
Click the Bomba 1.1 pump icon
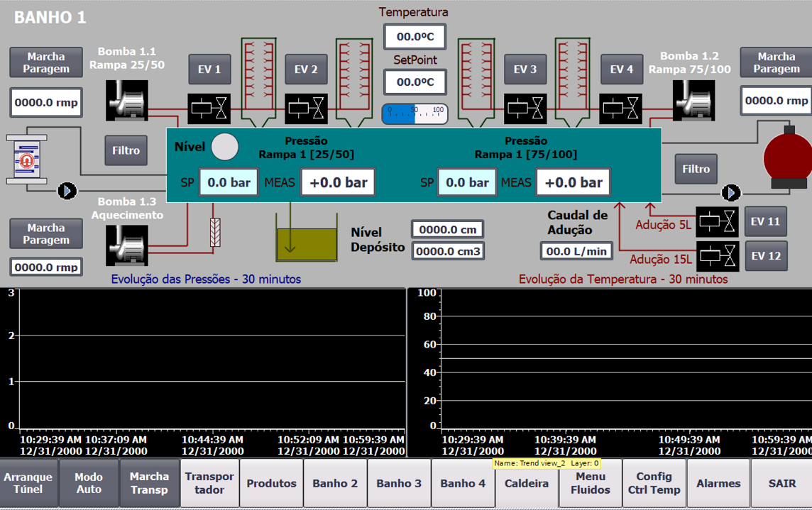(x=127, y=101)
